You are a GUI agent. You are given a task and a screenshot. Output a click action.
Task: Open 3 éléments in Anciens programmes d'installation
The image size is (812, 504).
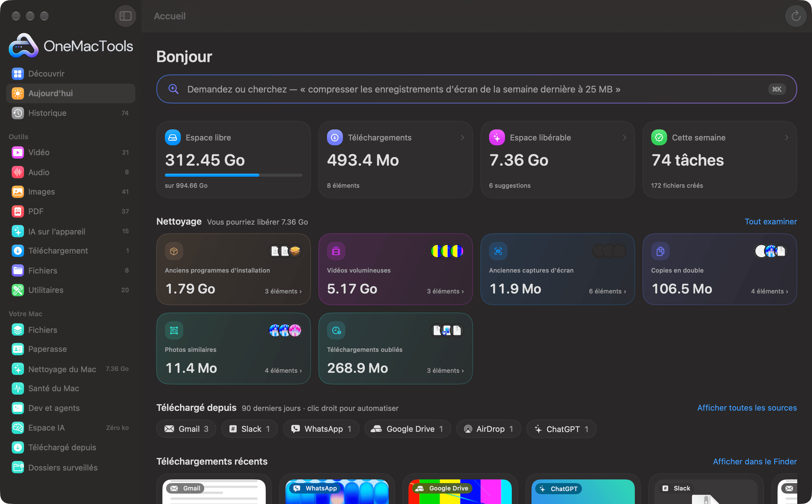click(x=283, y=291)
